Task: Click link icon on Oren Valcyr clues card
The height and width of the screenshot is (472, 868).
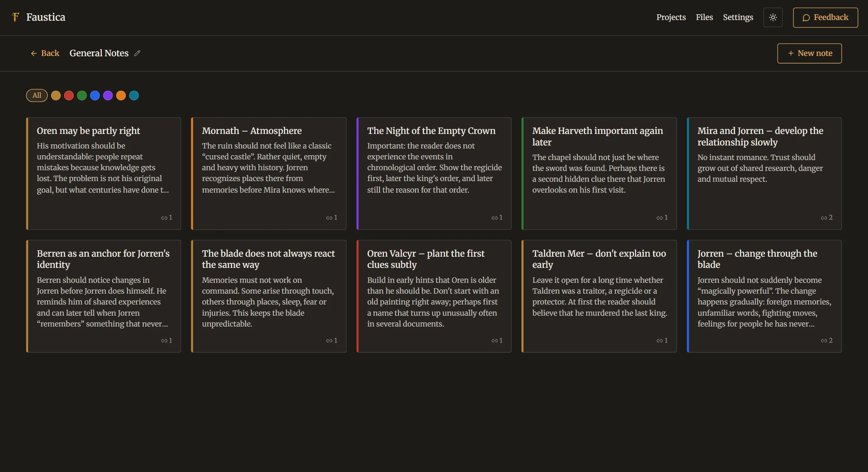Action: tap(494, 340)
